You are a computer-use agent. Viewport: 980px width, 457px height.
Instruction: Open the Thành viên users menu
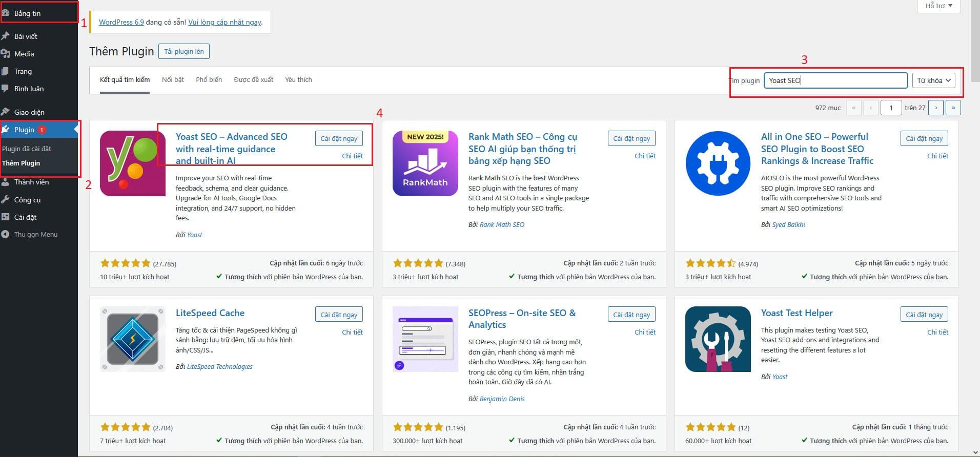39,182
